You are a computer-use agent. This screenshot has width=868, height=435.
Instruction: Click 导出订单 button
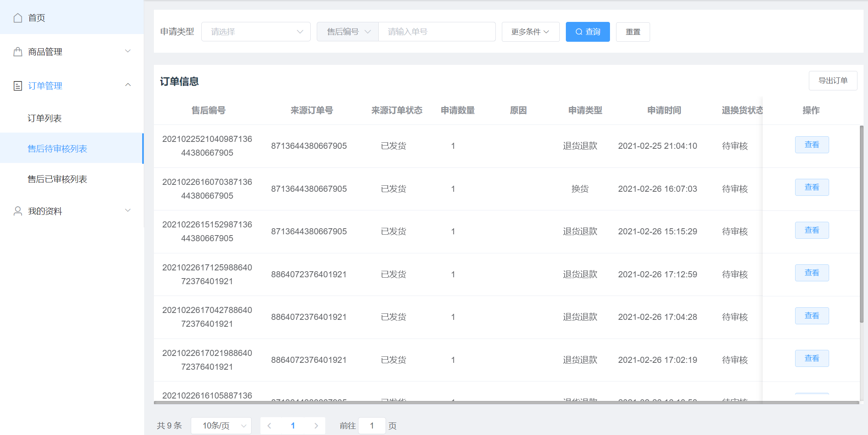pyautogui.click(x=833, y=81)
